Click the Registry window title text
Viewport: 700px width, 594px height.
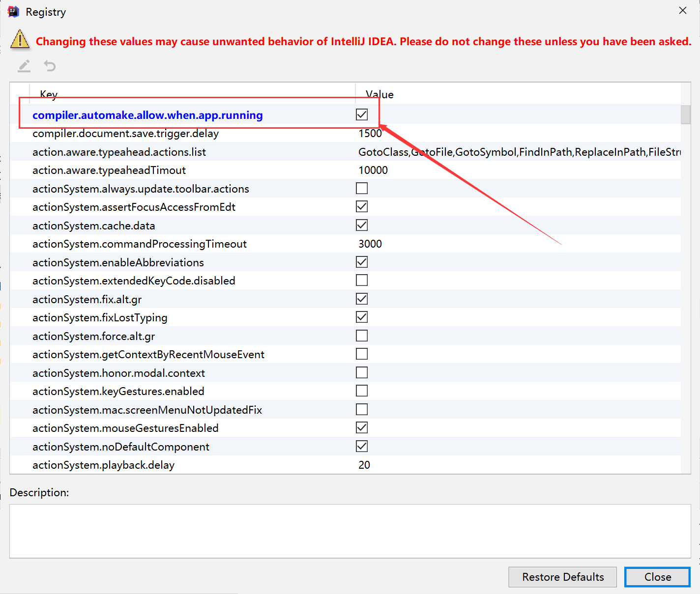click(46, 12)
